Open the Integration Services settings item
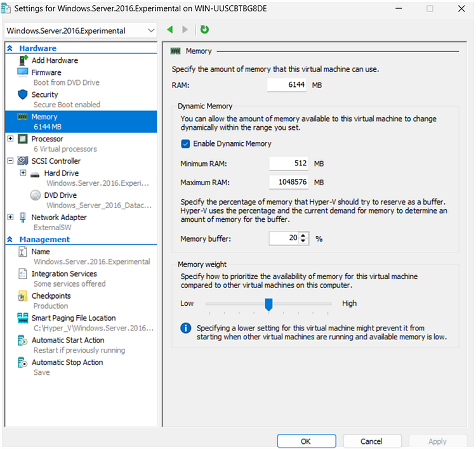This screenshot has height=449, width=476. (x=64, y=273)
